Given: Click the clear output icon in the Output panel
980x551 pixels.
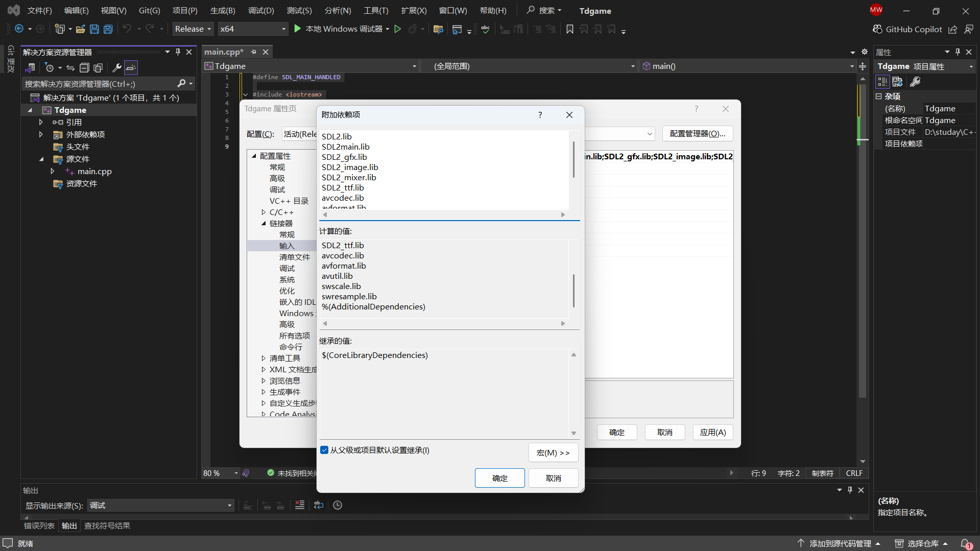Looking at the screenshot, I should 300,505.
